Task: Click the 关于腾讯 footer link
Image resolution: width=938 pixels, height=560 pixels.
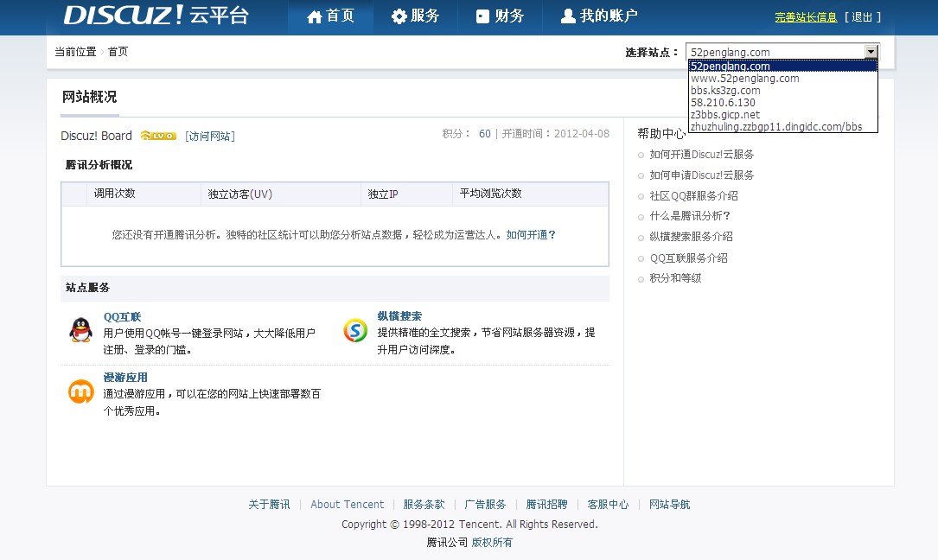Action: click(x=269, y=505)
